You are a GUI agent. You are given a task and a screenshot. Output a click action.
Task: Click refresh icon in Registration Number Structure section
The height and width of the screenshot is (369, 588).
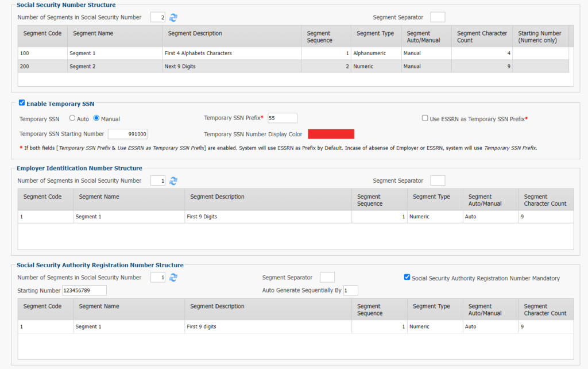pyautogui.click(x=173, y=277)
